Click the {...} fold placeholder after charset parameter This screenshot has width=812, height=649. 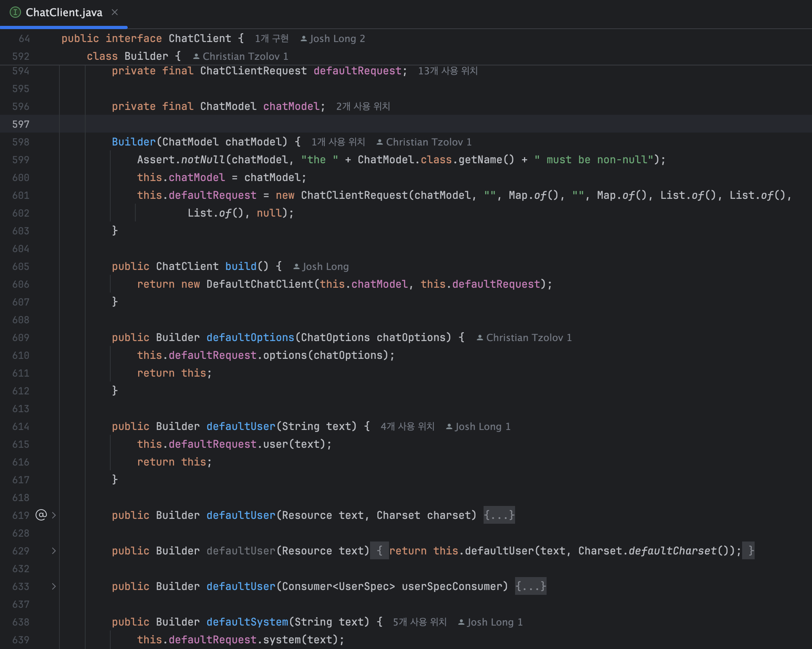click(499, 515)
